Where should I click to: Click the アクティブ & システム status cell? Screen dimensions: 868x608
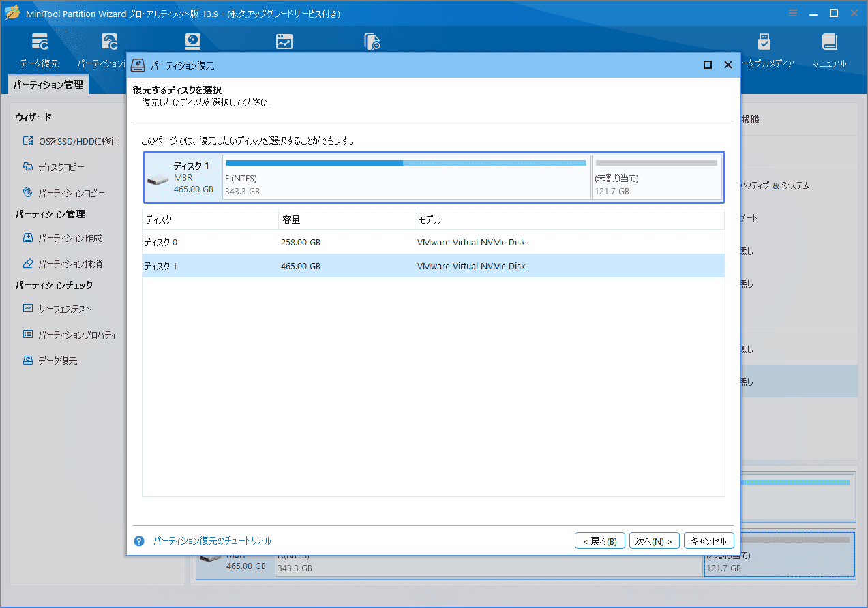point(776,185)
